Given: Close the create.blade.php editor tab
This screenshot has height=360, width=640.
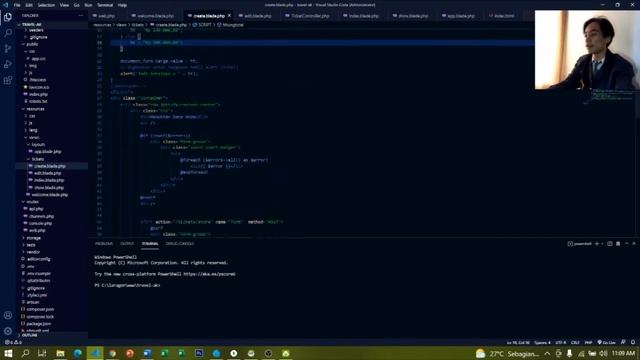Looking at the screenshot, I should tap(229, 16).
